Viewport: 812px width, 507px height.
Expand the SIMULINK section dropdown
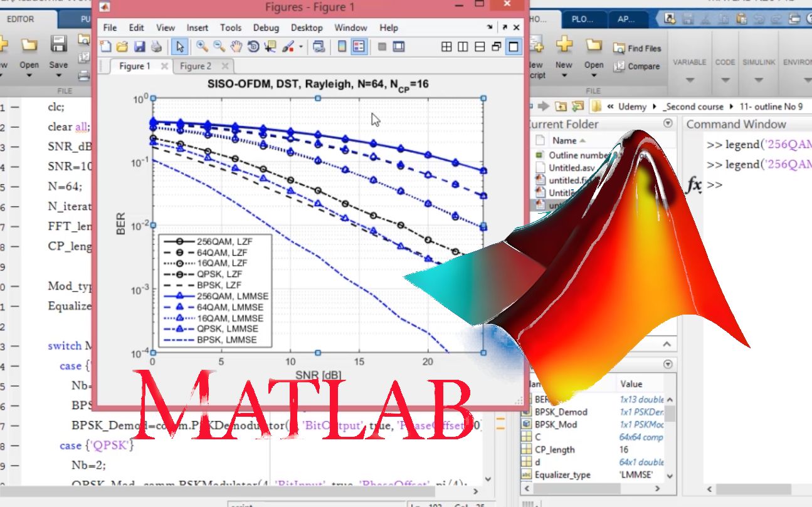[759, 81]
